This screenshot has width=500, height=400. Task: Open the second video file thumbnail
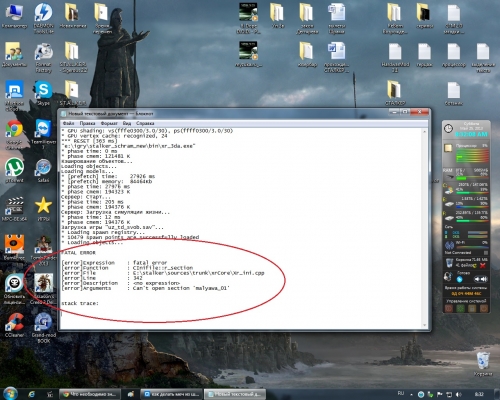(248, 54)
